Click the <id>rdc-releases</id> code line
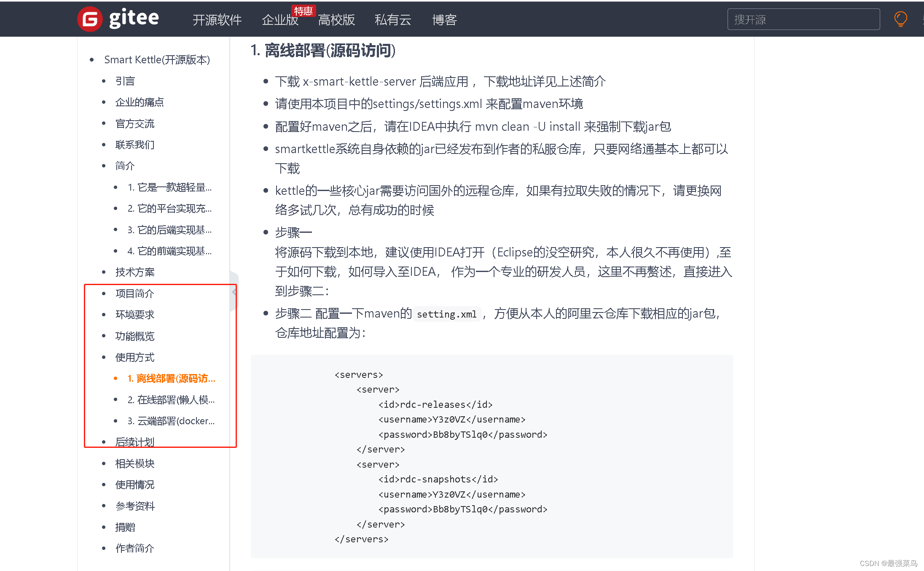924x571 pixels. (x=435, y=404)
